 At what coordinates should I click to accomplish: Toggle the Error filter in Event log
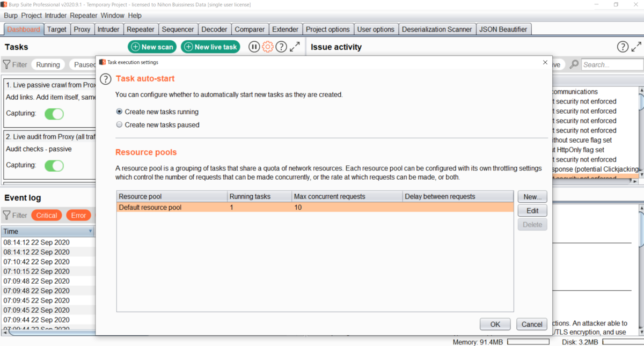click(78, 215)
